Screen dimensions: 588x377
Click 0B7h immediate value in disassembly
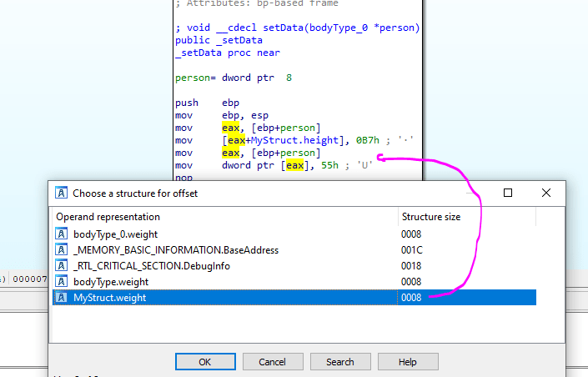368,140
